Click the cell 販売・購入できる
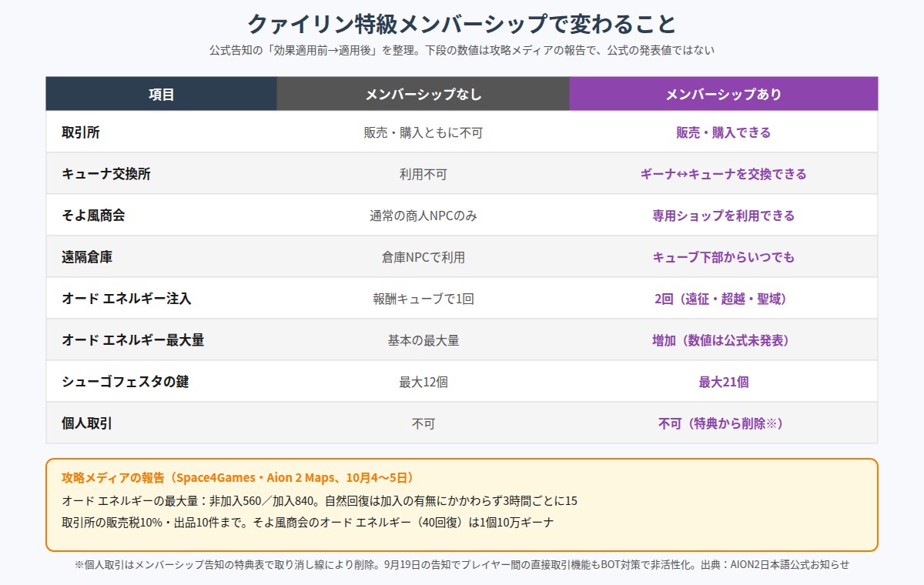 (724, 132)
